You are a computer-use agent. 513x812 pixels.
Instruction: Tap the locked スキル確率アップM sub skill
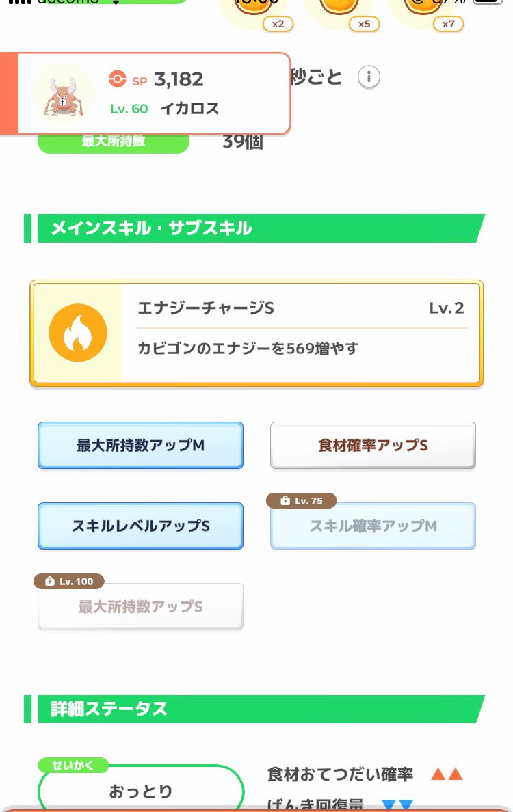[x=373, y=526]
